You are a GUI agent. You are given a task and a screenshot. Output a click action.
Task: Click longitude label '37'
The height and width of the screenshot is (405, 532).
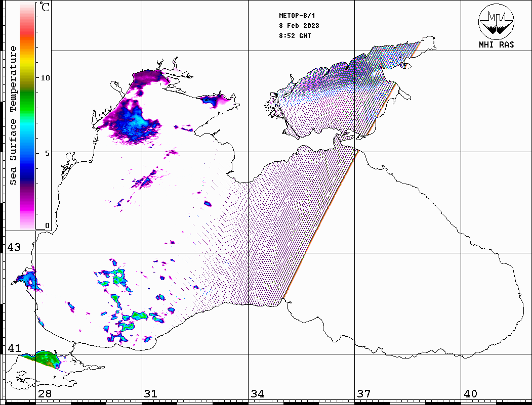tap(364, 394)
